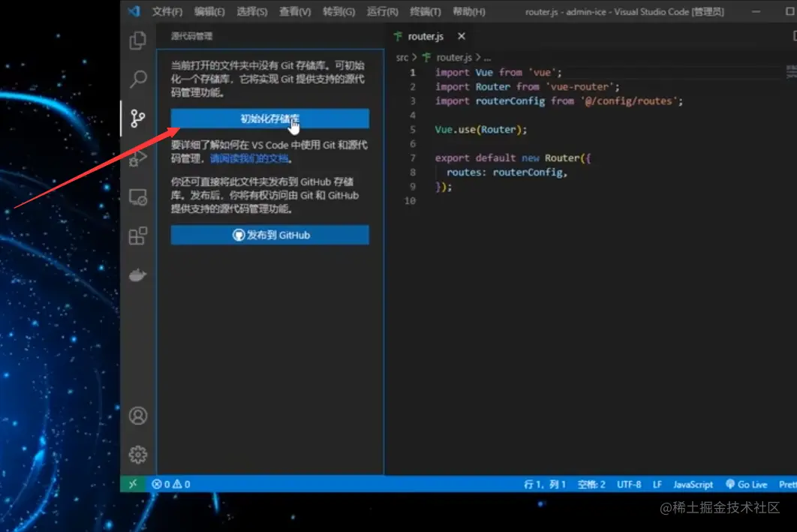Show errors and warnings count in status bar
This screenshot has width=797, height=532.
coord(171,484)
